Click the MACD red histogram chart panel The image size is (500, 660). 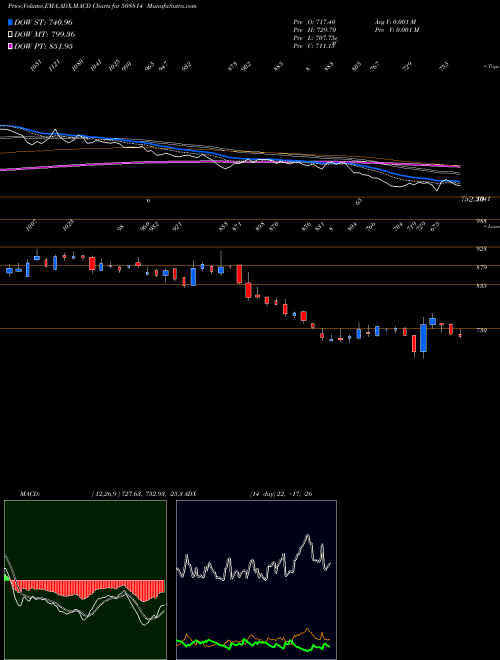(x=85, y=580)
